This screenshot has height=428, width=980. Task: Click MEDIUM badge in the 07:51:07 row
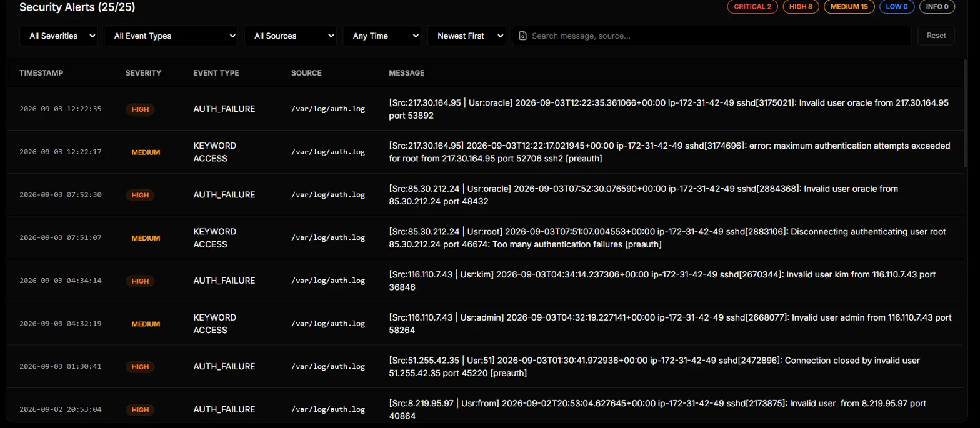pos(146,238)
